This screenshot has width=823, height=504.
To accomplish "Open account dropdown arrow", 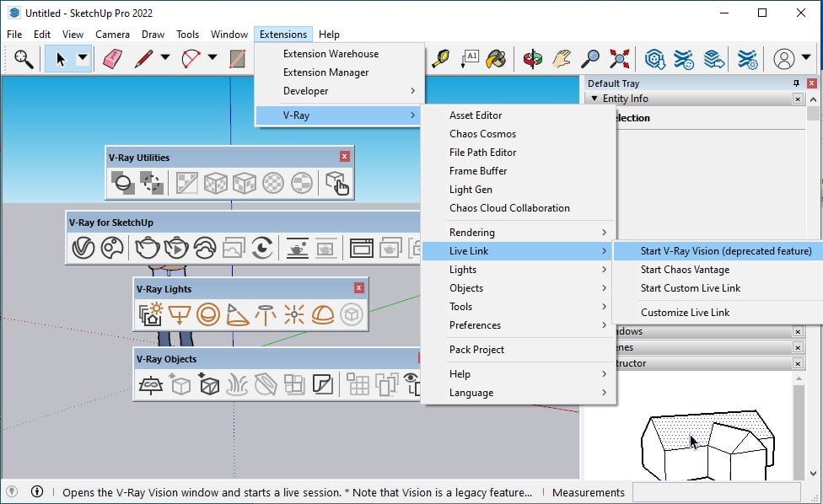I will (806, 57).
